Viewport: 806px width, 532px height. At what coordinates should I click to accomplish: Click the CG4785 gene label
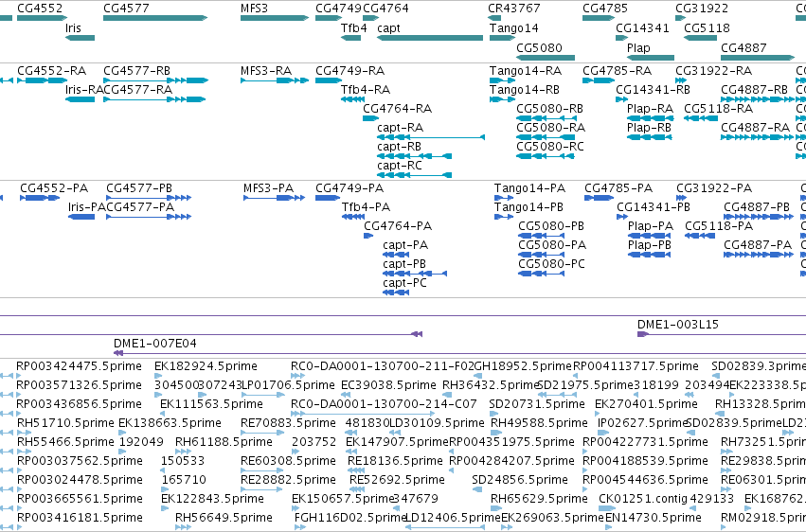tap(605, 9)
